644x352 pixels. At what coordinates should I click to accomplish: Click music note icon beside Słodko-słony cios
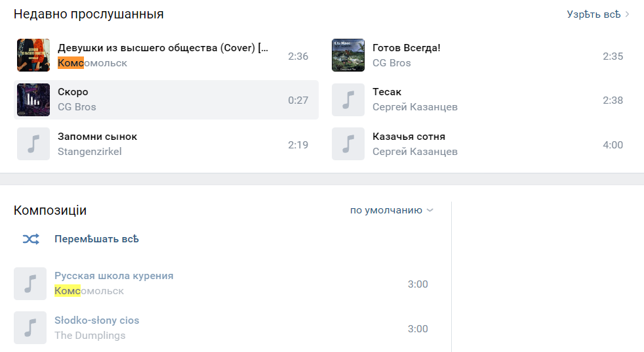click(30, 328)
